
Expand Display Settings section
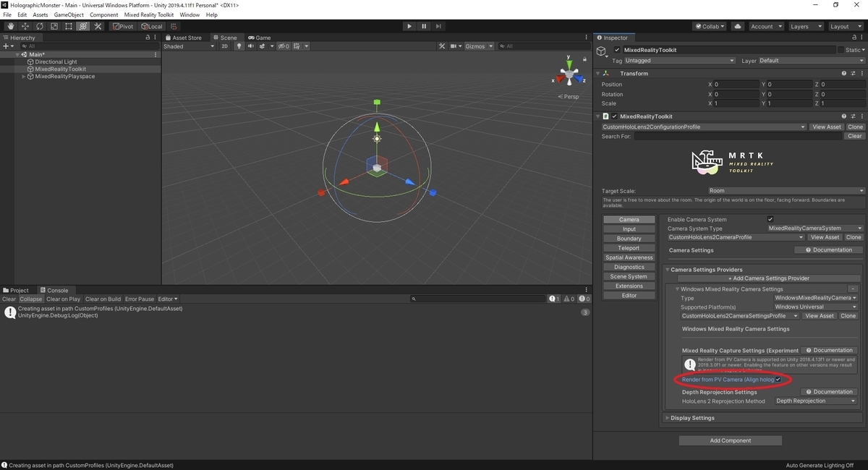coord(667,418)
